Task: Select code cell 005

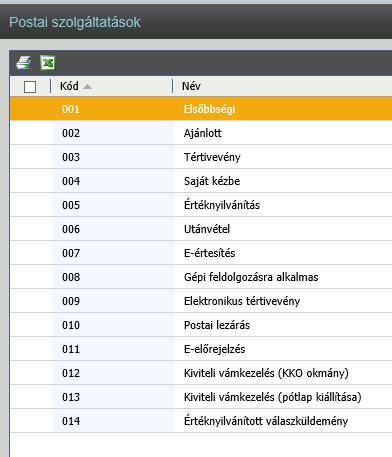Action: [71, 205]
